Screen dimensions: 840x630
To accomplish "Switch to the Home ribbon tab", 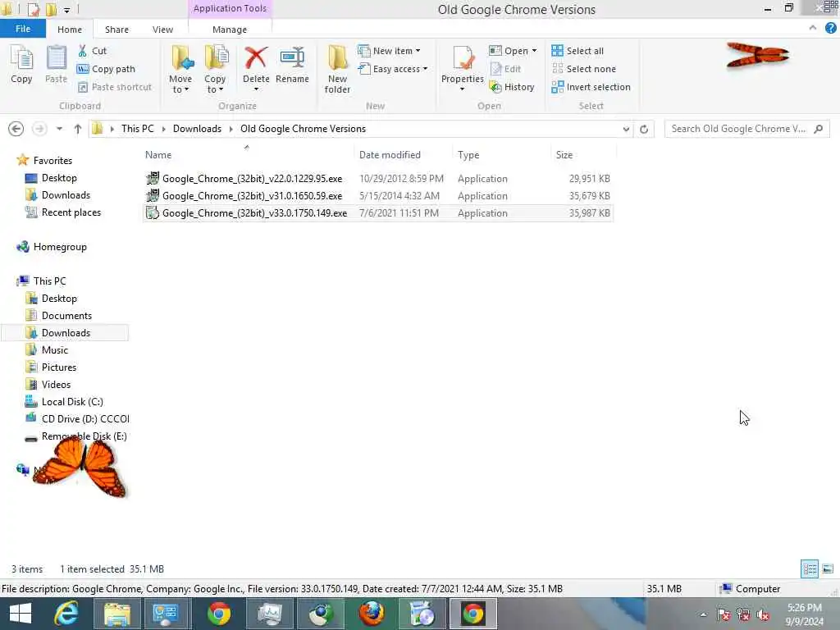I will coord(70,30).
